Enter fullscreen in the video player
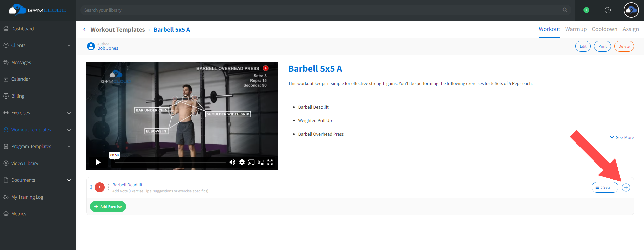The width and height of the screenshot is (644, 250). (270, 162)
